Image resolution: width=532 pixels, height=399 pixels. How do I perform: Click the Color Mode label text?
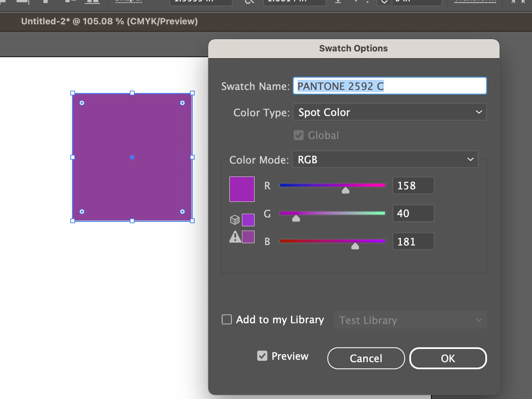point(259,160)
